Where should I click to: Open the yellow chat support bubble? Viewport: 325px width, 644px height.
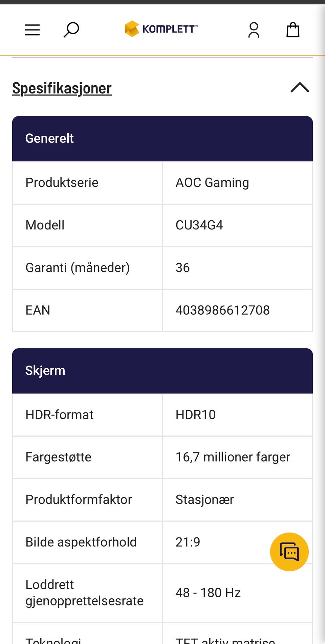289,552
